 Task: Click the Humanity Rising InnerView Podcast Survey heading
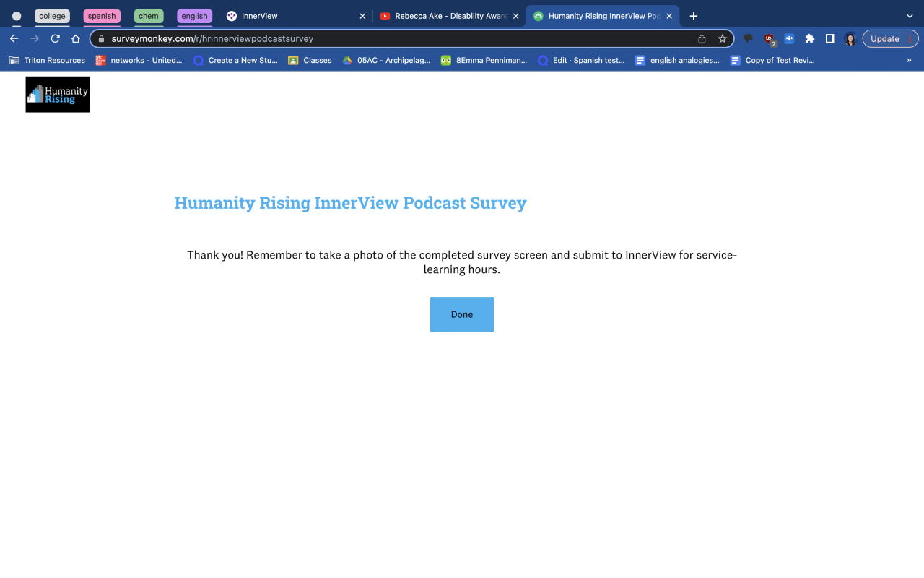click(x=350, y=203)
